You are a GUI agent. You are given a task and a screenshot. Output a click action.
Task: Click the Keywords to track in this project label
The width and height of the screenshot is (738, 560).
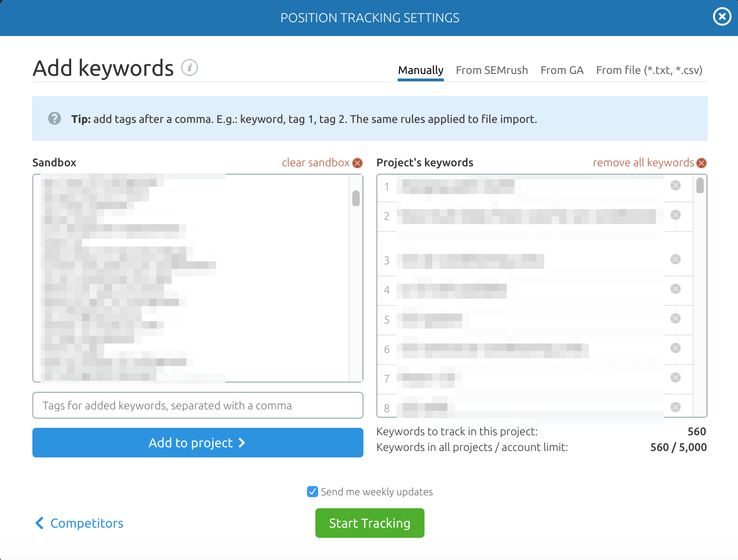457,432
